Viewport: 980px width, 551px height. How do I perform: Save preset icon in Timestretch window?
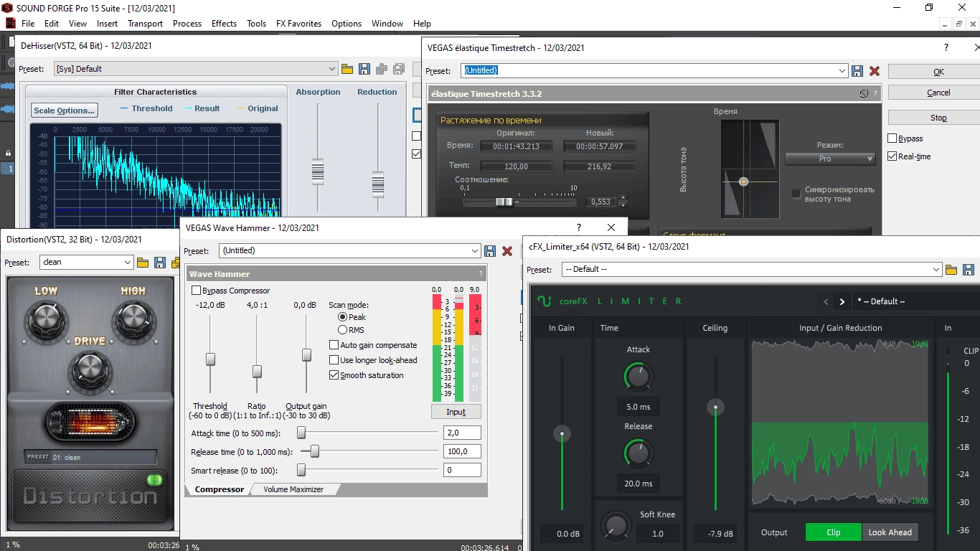coord(857,71)
